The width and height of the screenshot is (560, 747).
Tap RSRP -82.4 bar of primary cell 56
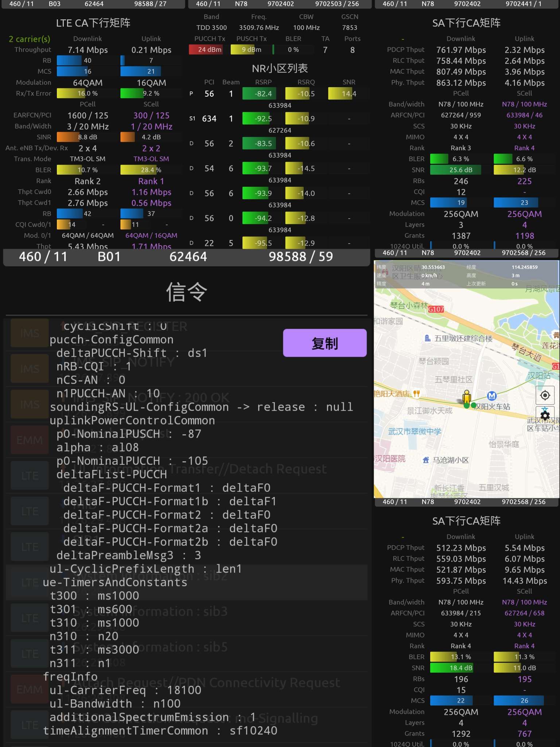pos(263,94)
